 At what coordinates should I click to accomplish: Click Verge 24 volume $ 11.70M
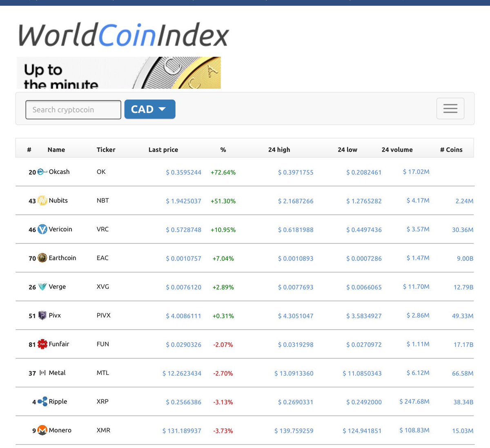click(x=416, y=287)
